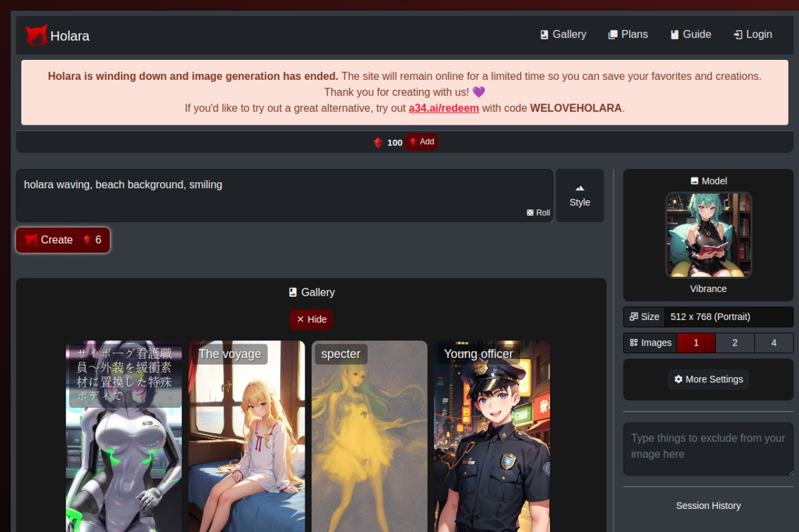The width and height of the screenshot is (799, 532).
Task: Click the WELOVEHOLARA code text
Action: click(x=576, y=108)
